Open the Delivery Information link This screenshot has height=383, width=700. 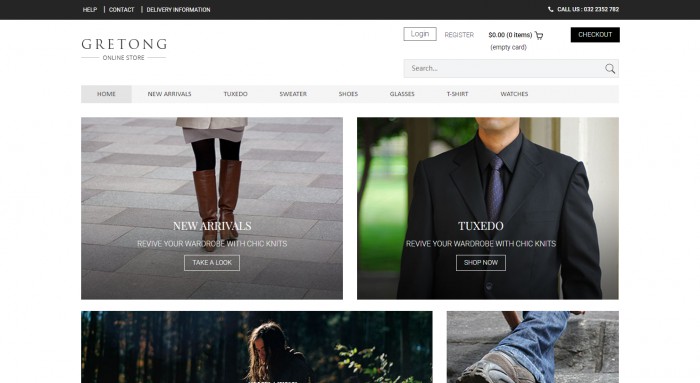(178, 9)
